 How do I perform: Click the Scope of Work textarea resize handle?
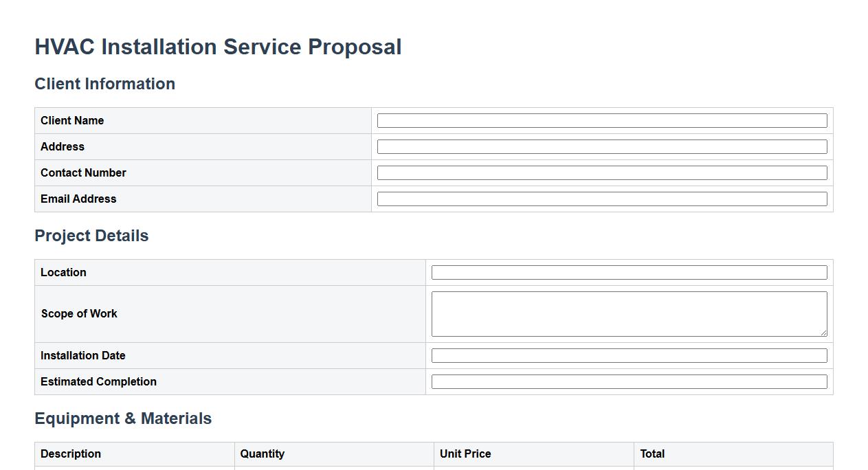[x=823, y=333]
